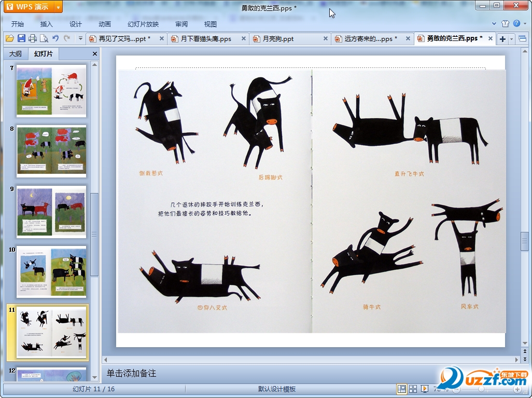This screenshot has width=532, height=398.
Task: Open the 开始 ribbon tab
Action: point(18,24)
